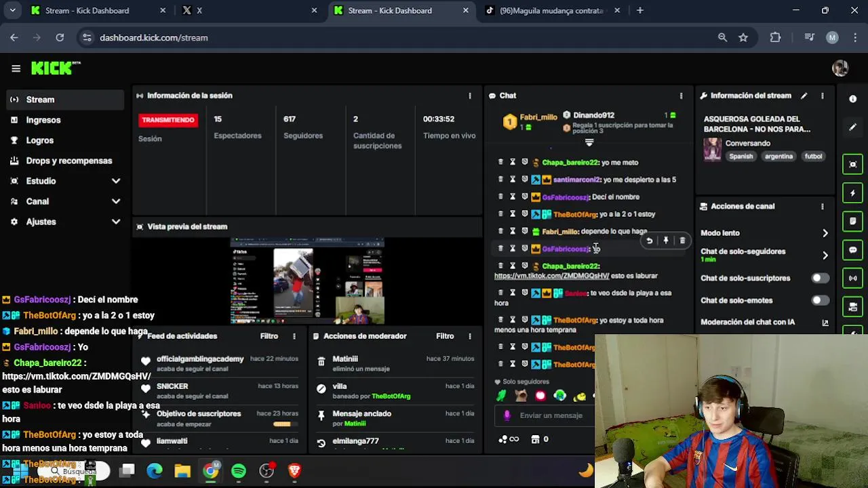This screenshot has height=488, width=868.
Task: Click the info icon in right toolbar
Action: pyautogui.click(x=853, y=99)
